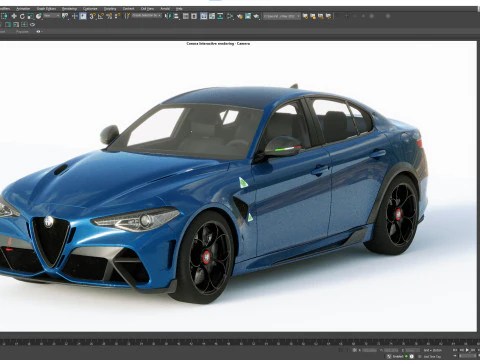Viewport: 480px width, 360px height.
Task: Click the selection lock toggle in status bar
Action: (355, 350)
